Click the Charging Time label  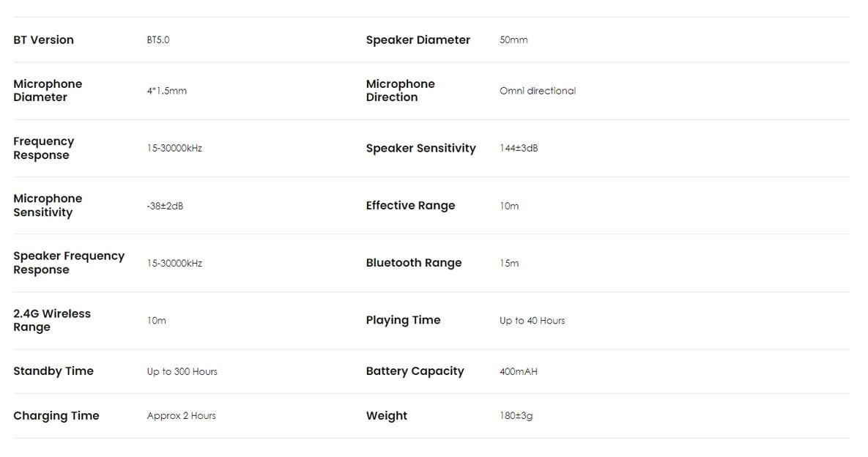56,415
